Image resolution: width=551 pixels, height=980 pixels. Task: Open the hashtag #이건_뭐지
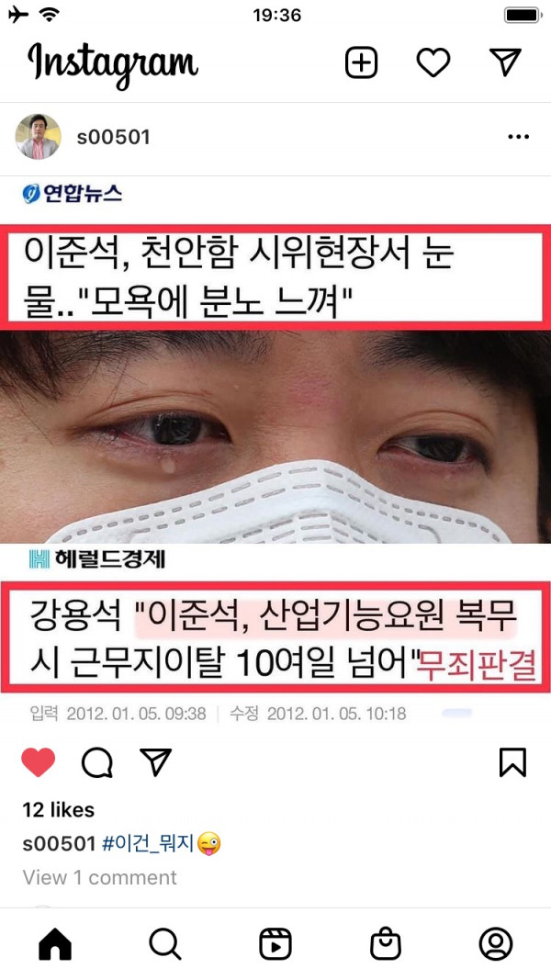pyautogui.click(x=148, y=845)
